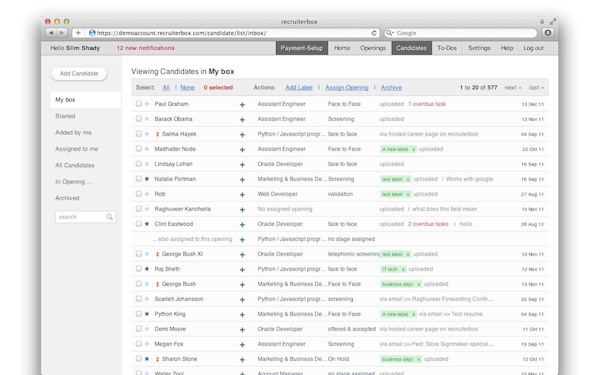Viewport: 600px width, 375px height.
Task: Click the green plus for Demi Moore
Action: click(242, 329)
